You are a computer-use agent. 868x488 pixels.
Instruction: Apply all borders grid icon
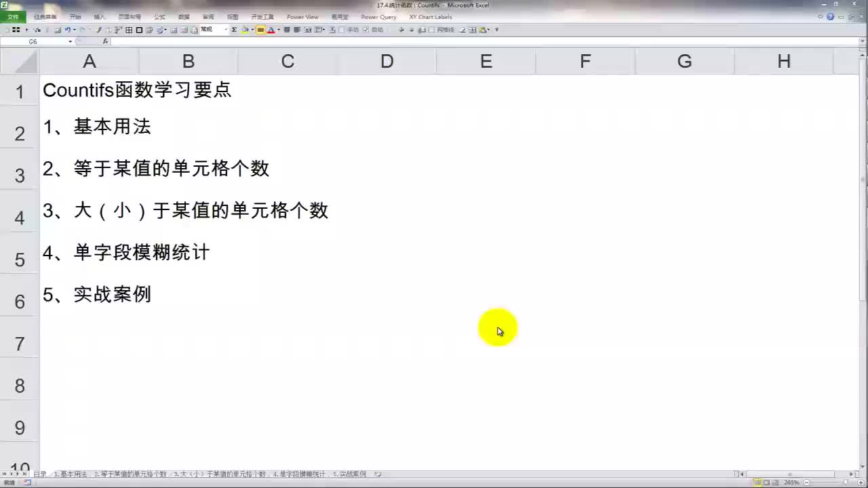pos(129,30)
